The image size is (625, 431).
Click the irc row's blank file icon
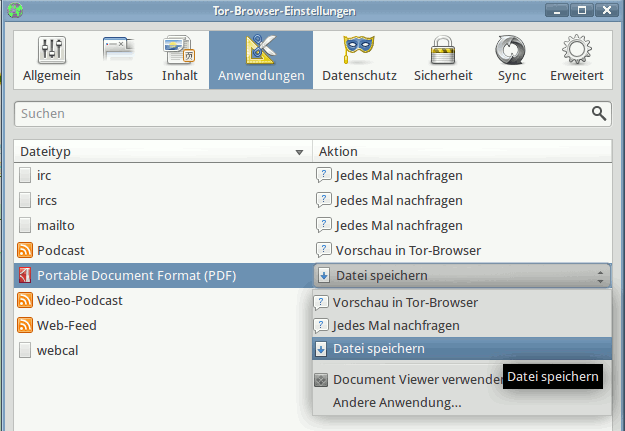pyautogui.click(x=25, y=175)
